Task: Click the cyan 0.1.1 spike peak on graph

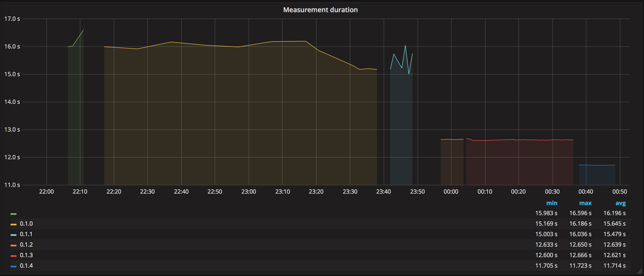Action: (x=405, y=45)
